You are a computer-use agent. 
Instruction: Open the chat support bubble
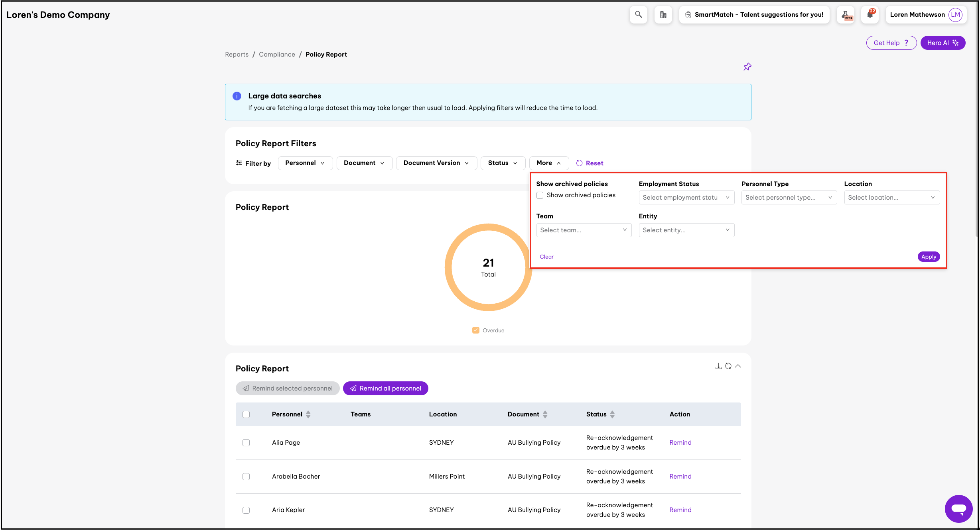point(958,508)
